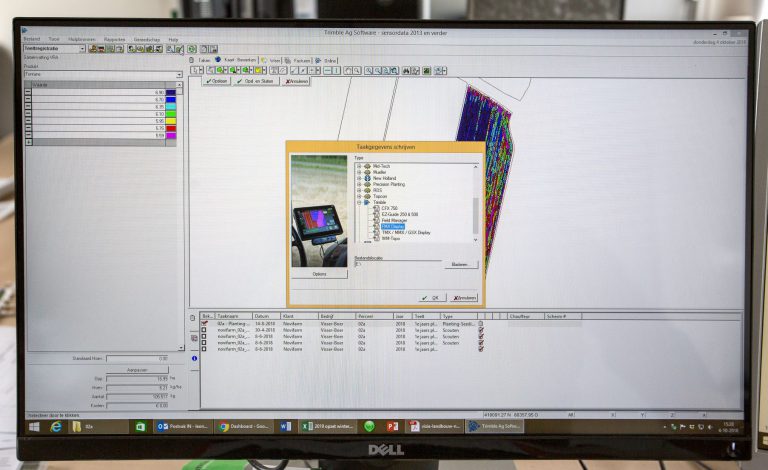The image size is (768, 470).
Task: Expand the Precision Planting tree node
Action: [359, 184]
